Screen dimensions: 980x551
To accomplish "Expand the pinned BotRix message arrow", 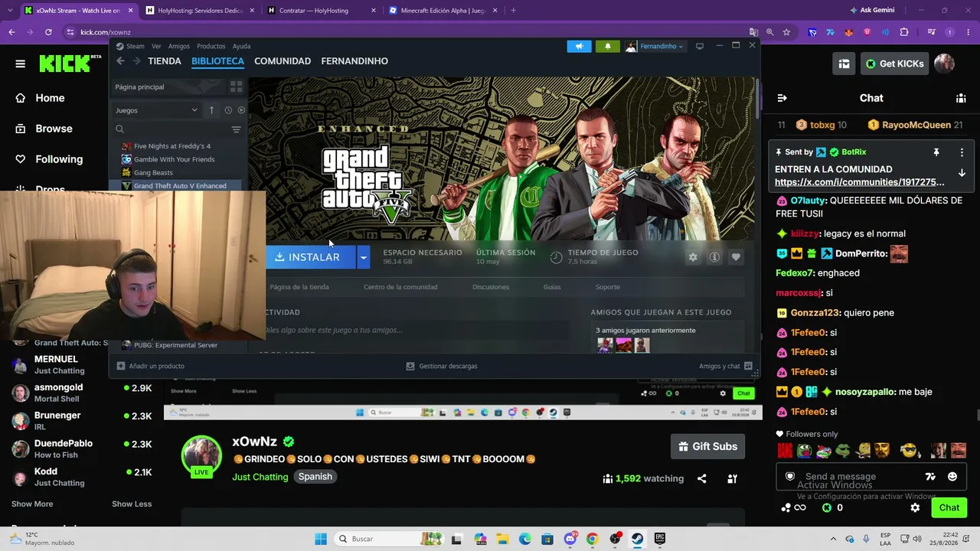I will tap(962, 173).
